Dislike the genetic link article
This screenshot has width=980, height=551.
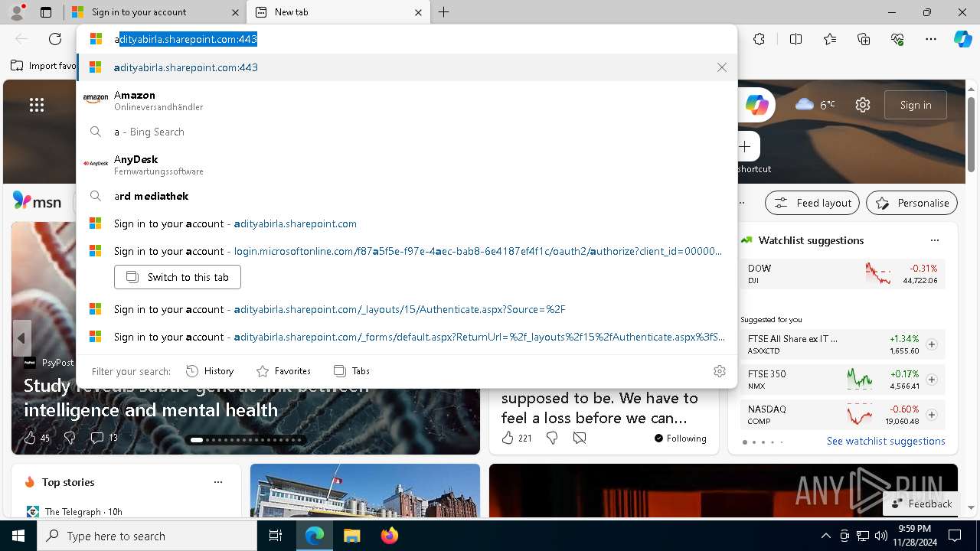(70, 438)
